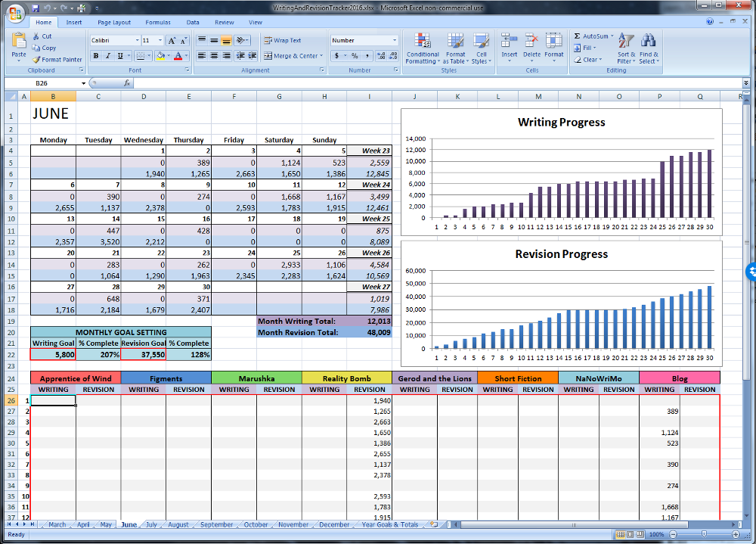Toggle bold formatting in Font group
This screenshot has width=756, height=544.
point(96,56)
